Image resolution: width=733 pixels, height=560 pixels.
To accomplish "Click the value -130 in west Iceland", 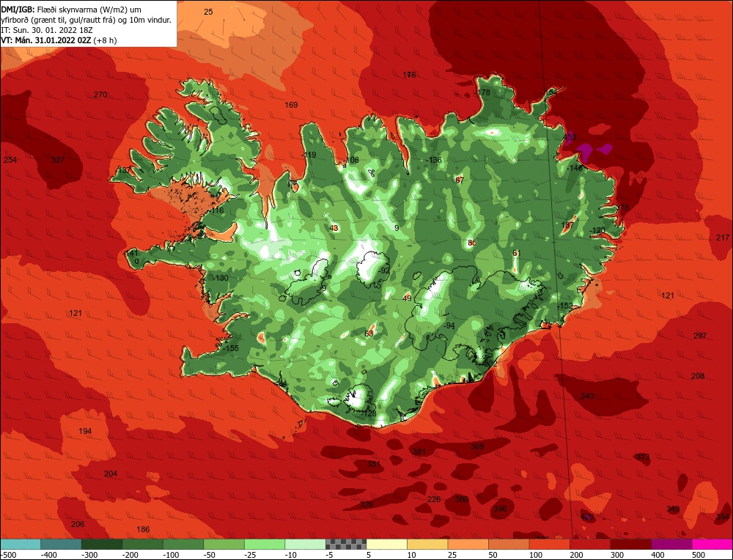I will pos(221,278).
